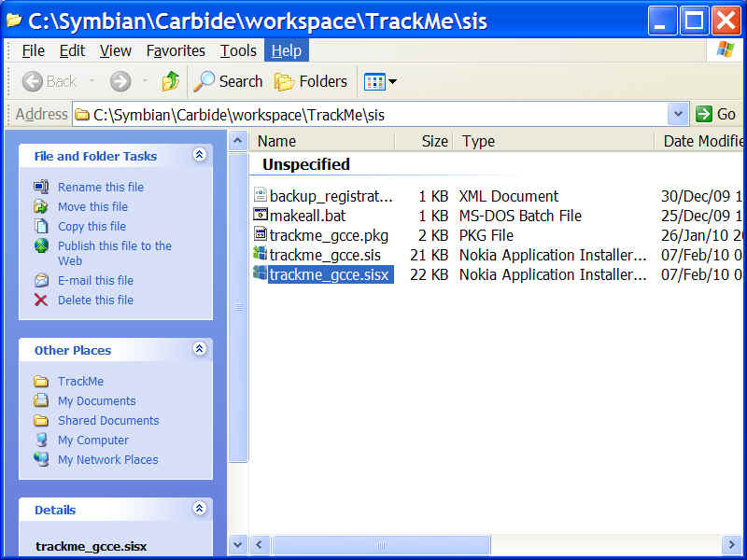
Task: Select the makeall.bat file icon
Action: click(x=261, y=216)
